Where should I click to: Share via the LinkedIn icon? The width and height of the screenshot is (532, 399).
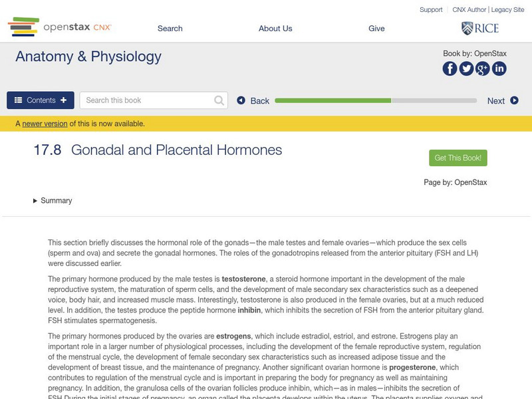(x=499, y=68)
